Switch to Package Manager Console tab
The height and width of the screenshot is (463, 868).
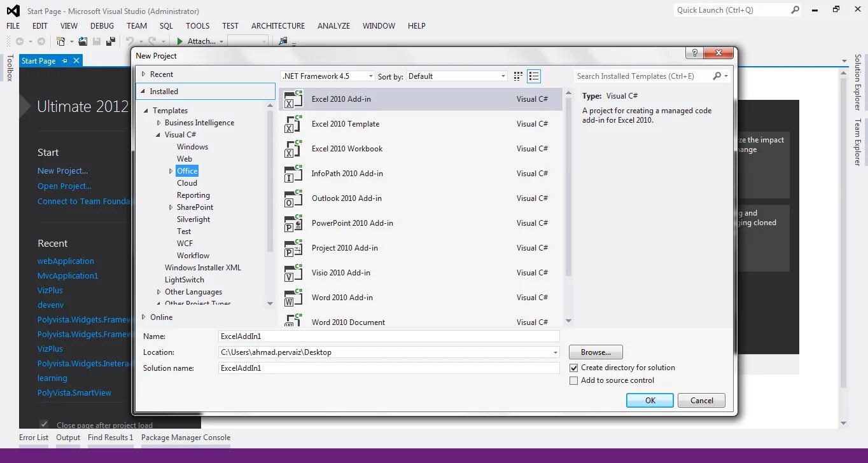point(186,438)
